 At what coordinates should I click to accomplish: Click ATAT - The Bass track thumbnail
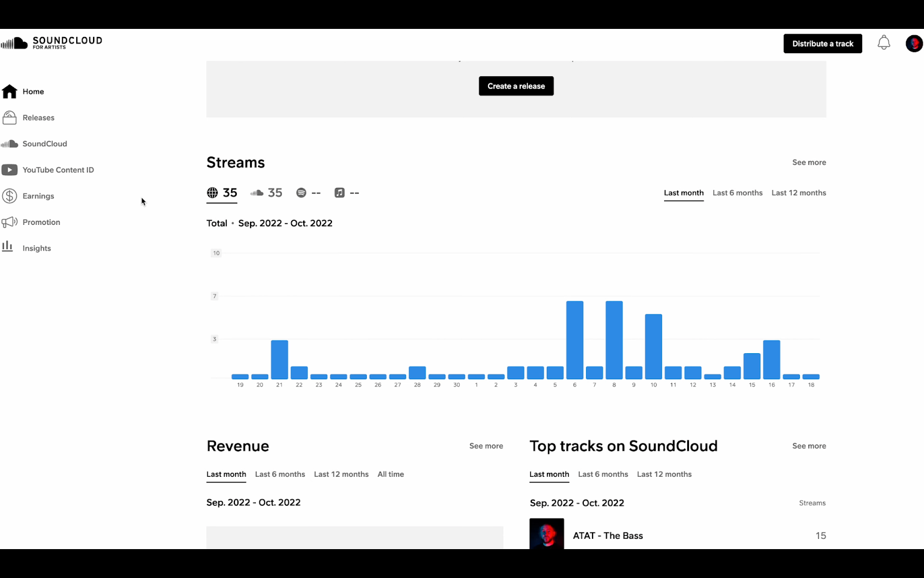547,534
